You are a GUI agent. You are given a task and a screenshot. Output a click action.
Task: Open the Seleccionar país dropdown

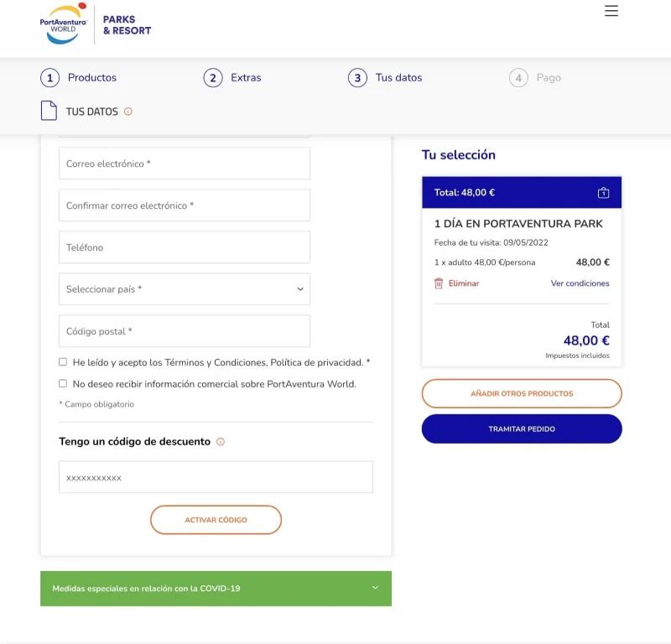tap(185, 288)
